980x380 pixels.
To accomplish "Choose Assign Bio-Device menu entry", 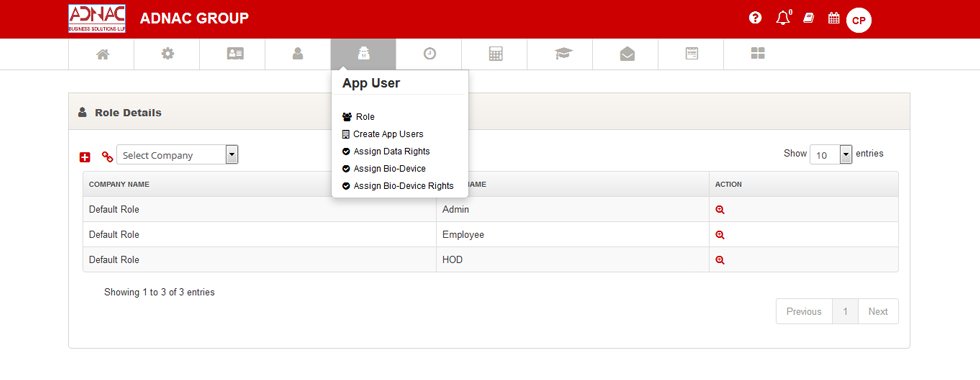I will (x=384, y=169).
